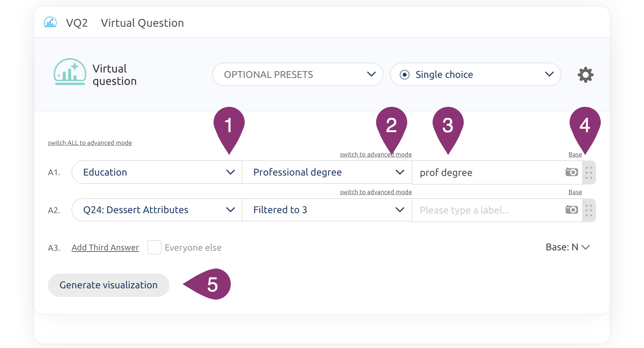Expand the Filtered to 3 dropdown
The image size is (644, 348).
click(x=327, y=210)
